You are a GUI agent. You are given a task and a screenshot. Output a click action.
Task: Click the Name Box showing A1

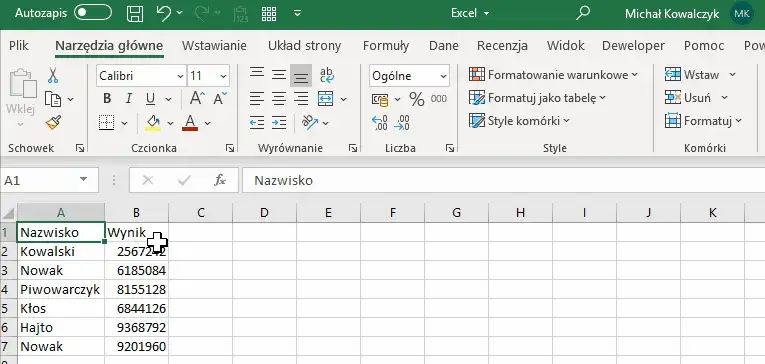[49, 181]
